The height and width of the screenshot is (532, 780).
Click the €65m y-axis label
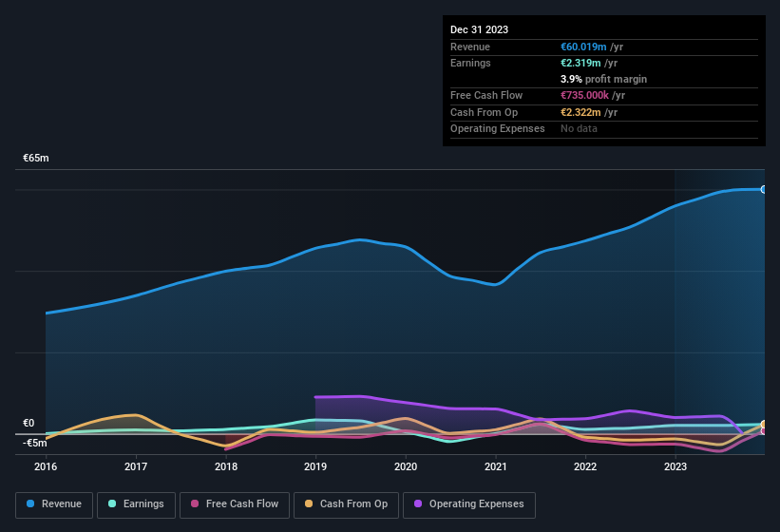point(36,158)
